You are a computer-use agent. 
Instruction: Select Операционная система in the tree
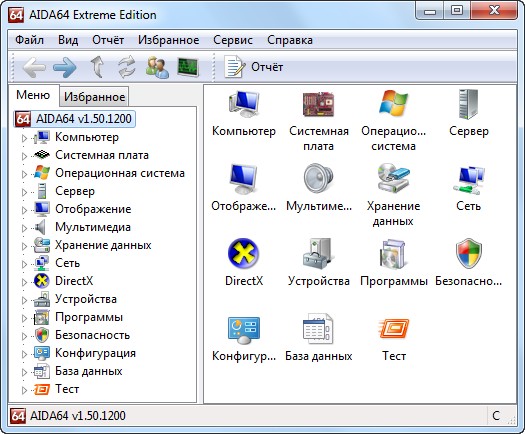tap(120, 173)
